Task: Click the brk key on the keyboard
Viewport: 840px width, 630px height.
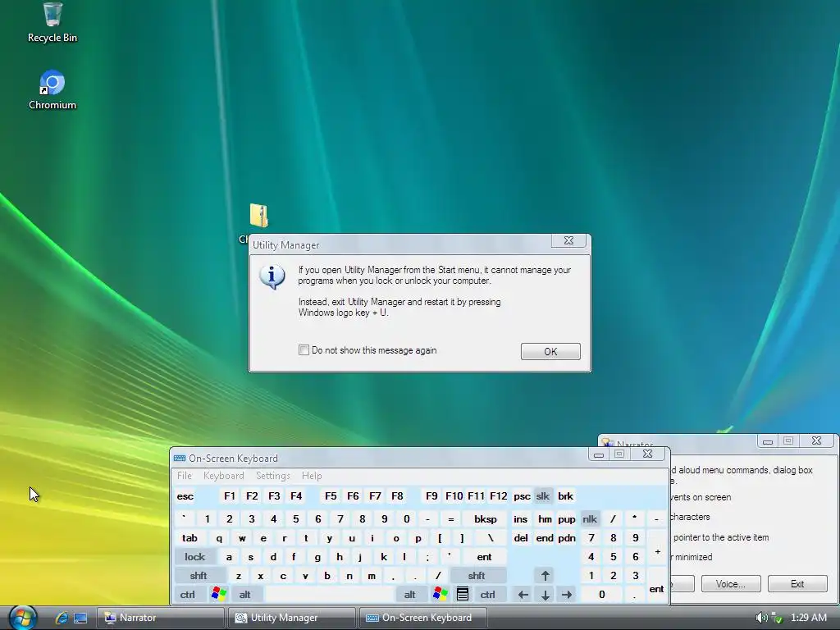Action: [x=566, y=496]
